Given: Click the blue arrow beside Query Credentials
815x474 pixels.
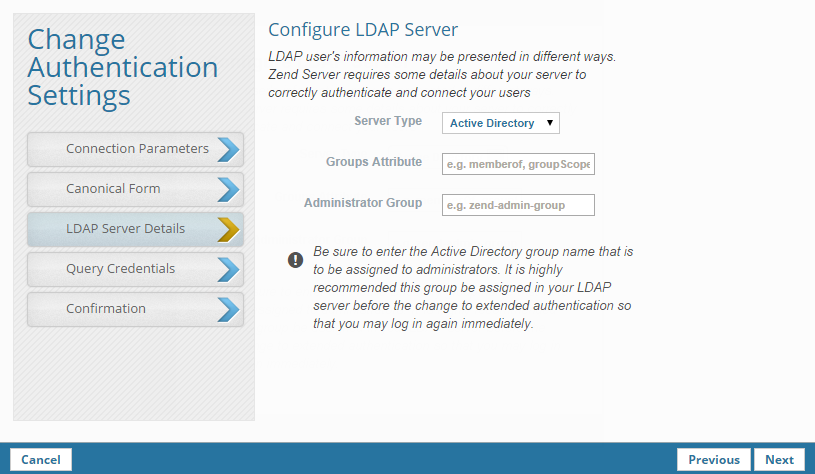Looking at the screenshot, I should coord(228,269).
